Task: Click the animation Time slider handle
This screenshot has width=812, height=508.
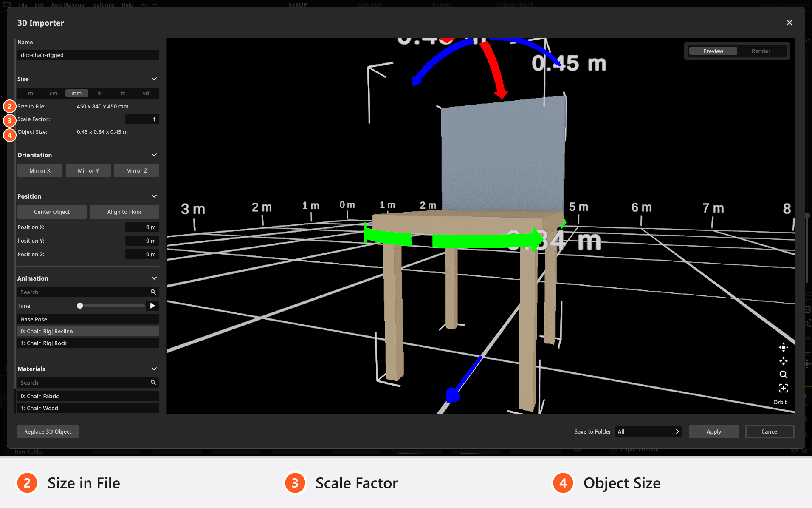Action: click(80, 306)
